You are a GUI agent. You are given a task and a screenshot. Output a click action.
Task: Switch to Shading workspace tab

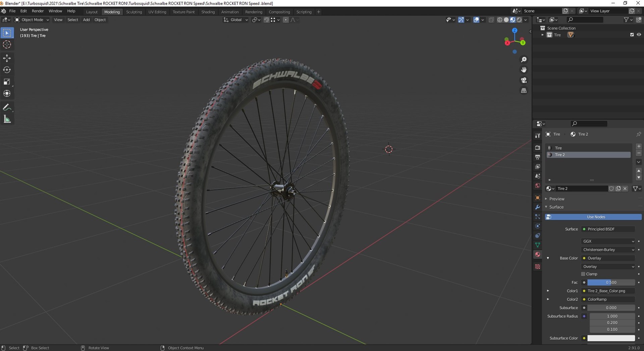tap(208, 12)
